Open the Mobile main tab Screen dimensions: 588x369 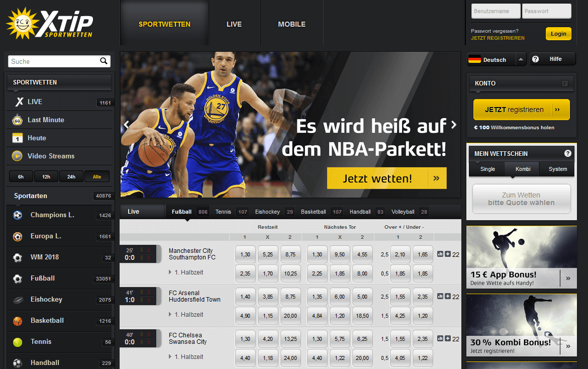click(x=292, y=24)
